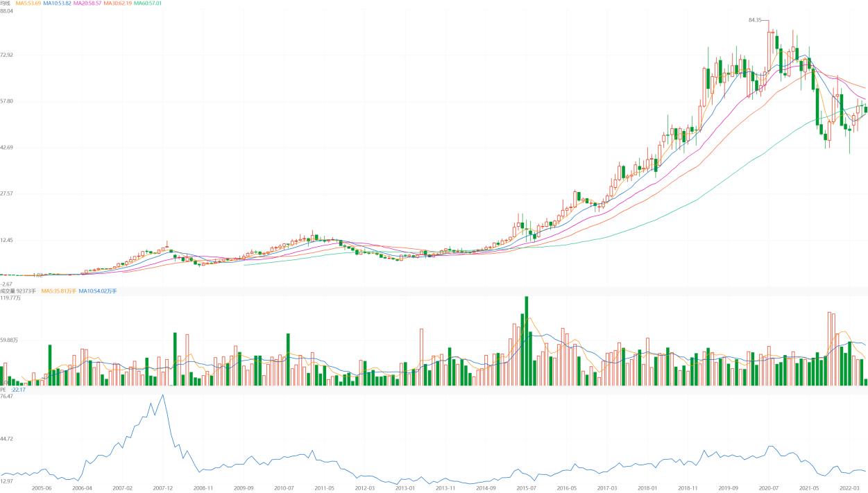The image size is (868, 493).
Task: Select the 2014-09 date on the time axis
Action: pyautogui.click(x=486, y=488)
